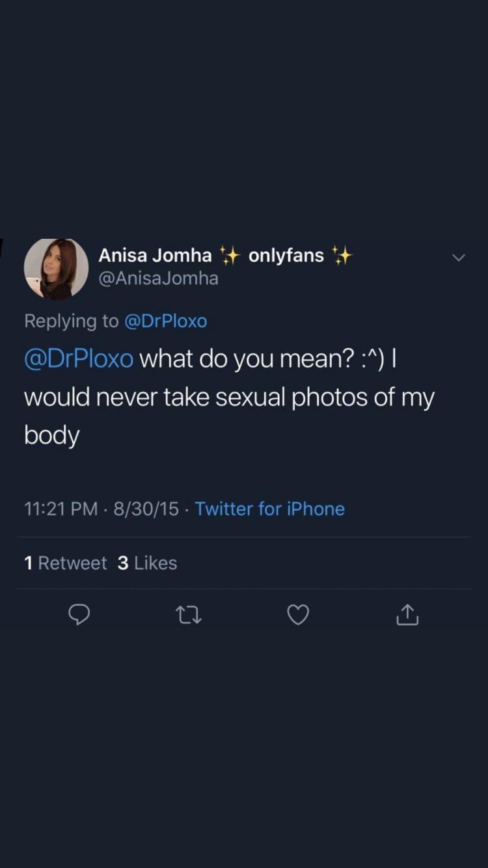The image size is (488, 868).
Task: Open the share sheet with the upload icon
Action: [x=407, y=614]
